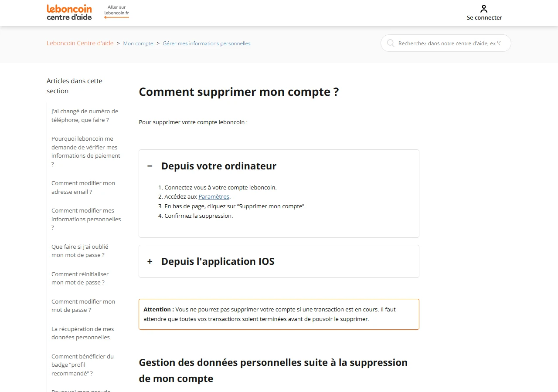Viewport: 558px width, 392px height.
Task: Click the 'Attention :' warning text
Action: tap(159, 310)
